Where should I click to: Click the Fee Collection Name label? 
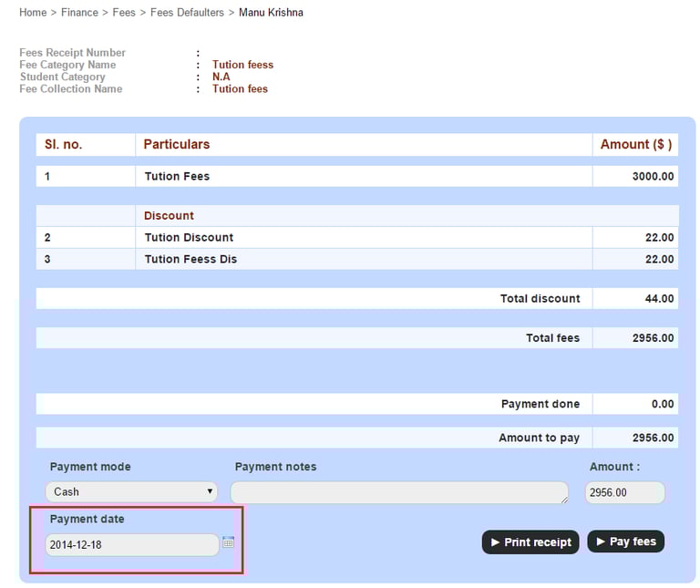pos(70,88)
